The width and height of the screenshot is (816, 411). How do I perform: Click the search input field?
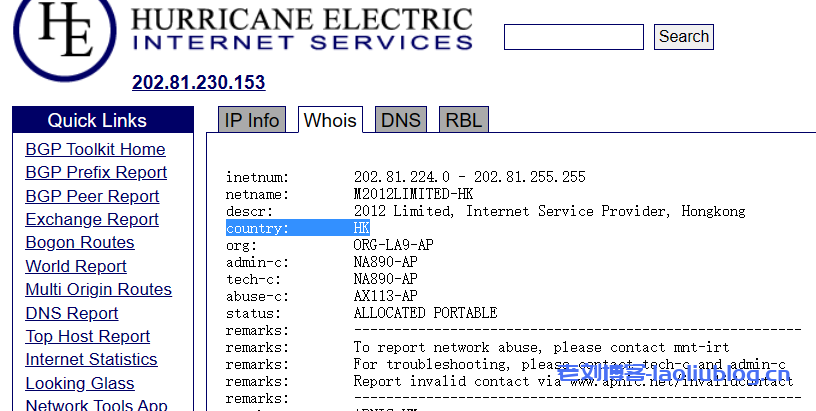pyautogui.click(x=573, y=37)
